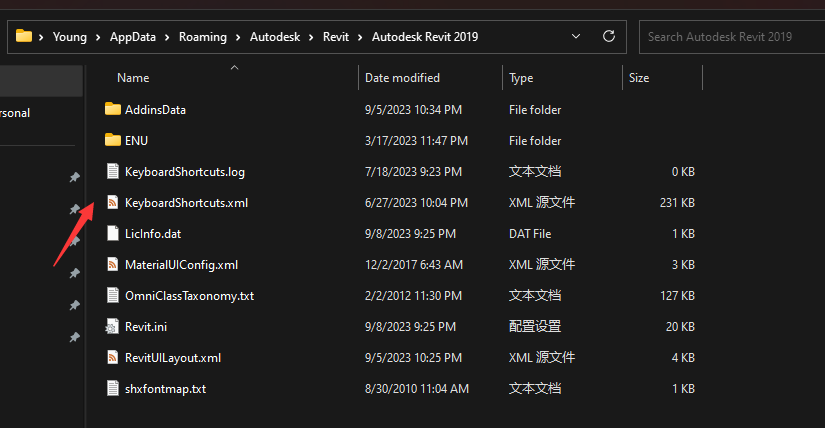The image size is (825, 428).
Task: Sort by Date modified column header
Action: (x=402, y=77)
